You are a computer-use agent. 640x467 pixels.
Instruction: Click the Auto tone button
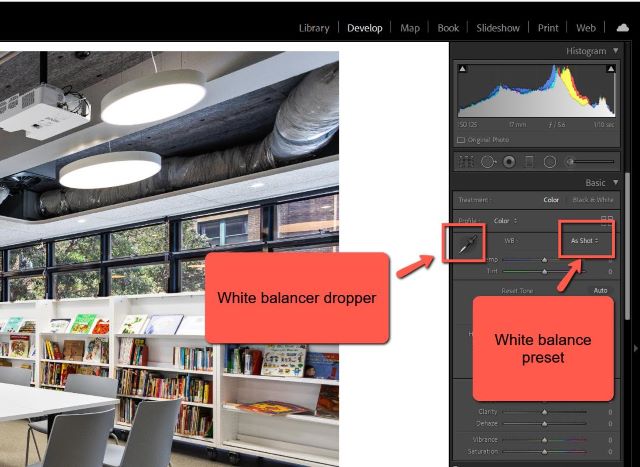click(x=600, y=290)
